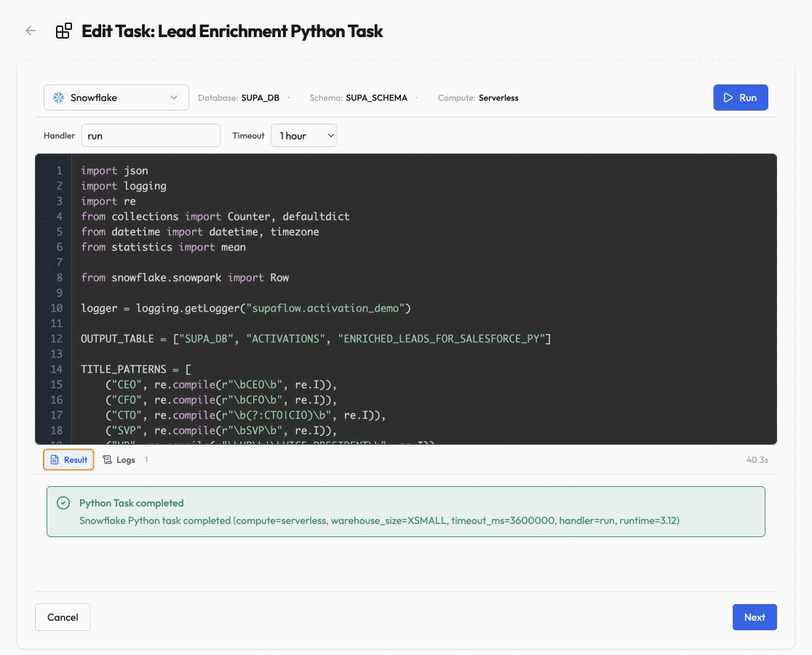
Task: Click the CTO pattern code line
Action: (245, 416)
